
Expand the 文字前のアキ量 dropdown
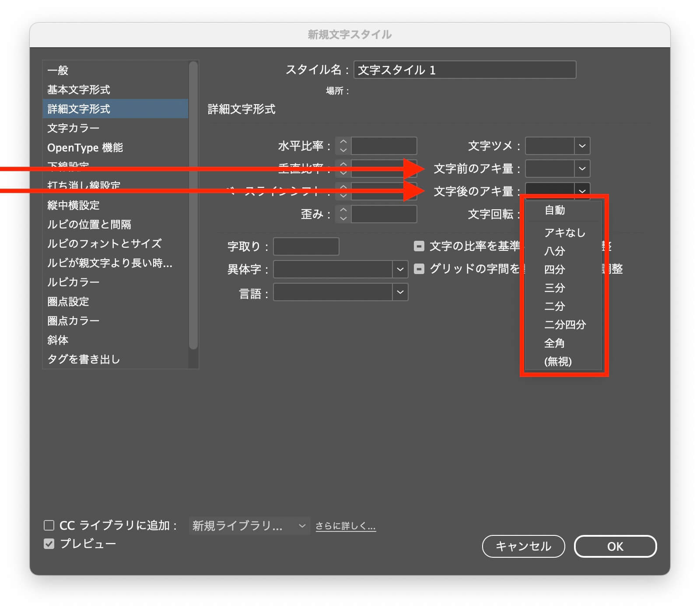click(x=581, y=169)
